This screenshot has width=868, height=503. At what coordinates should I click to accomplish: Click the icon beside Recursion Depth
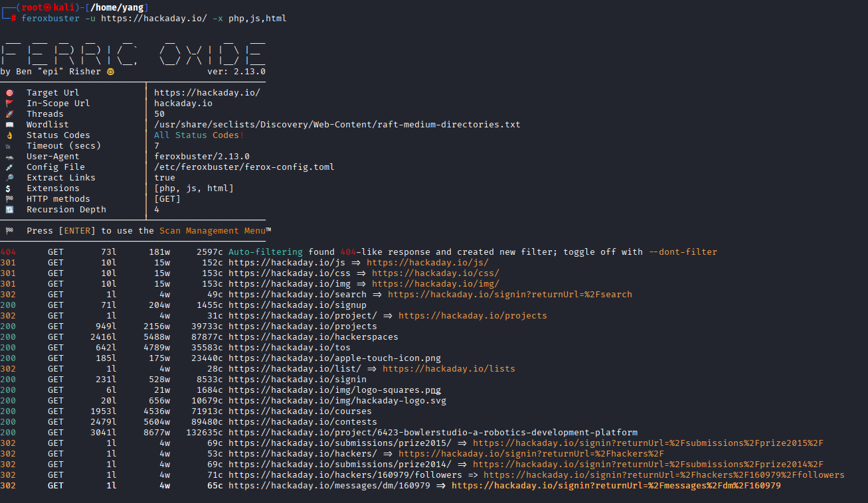[x=9, y=210]
